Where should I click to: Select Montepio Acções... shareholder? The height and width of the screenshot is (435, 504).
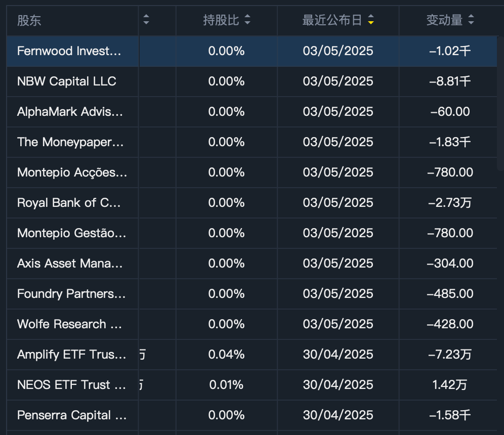coord(72,172)
